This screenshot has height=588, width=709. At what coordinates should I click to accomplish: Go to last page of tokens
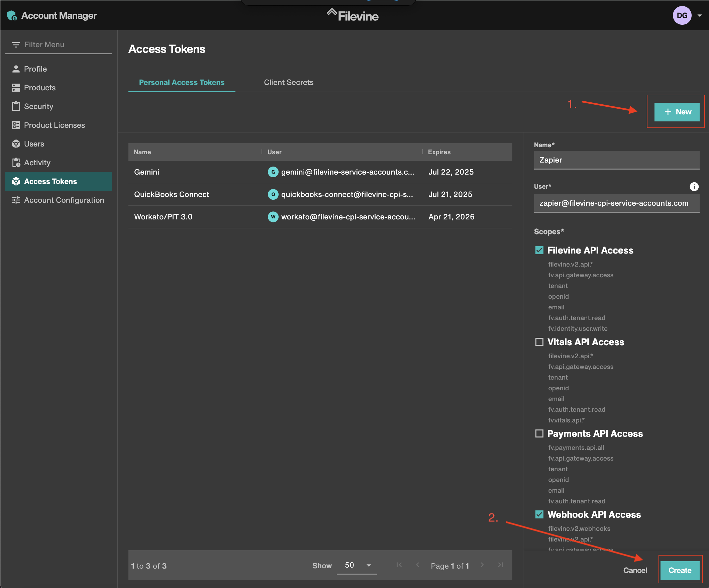[501, 565]
